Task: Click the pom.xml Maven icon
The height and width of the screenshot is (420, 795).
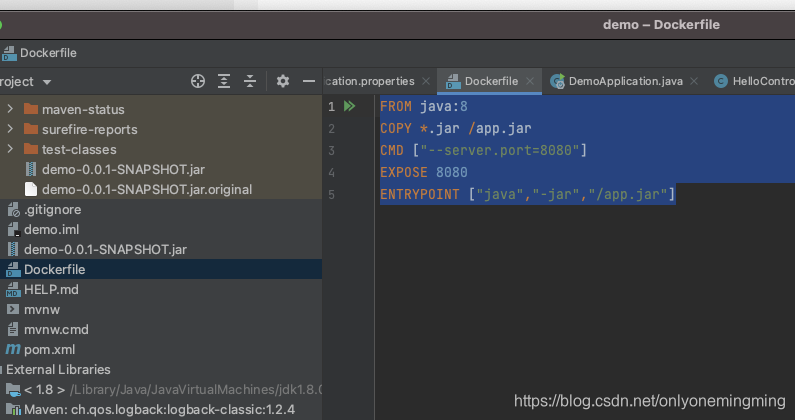Action: (13, 349)
